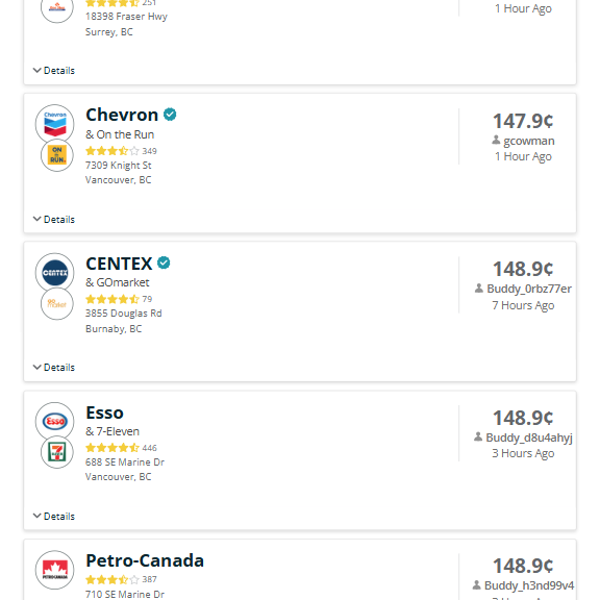
Task: Click the On the Run logo icon
Action: pyautogui.click(x=57, y=155)
